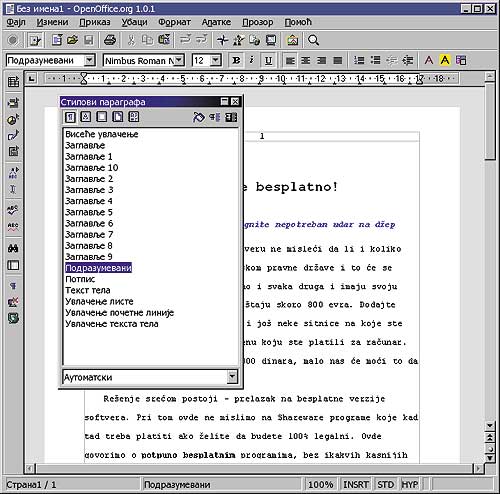Open the Алатке menu
Screen dimensions: 500x494
click(x=216, y=22)
